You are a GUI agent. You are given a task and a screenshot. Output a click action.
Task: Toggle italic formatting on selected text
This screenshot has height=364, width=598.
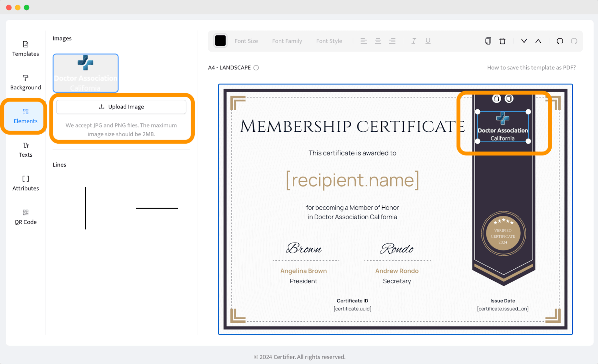coord(414,40)
